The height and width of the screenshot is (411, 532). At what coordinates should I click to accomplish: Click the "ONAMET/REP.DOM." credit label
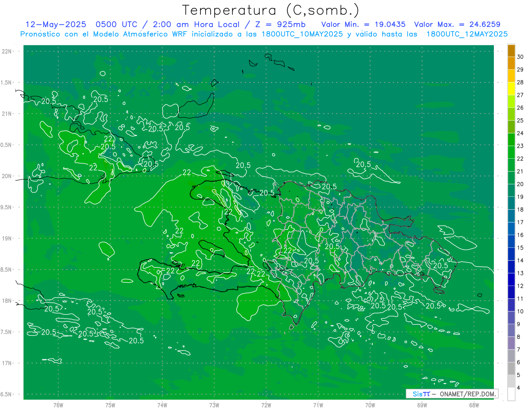pos(467,394)
